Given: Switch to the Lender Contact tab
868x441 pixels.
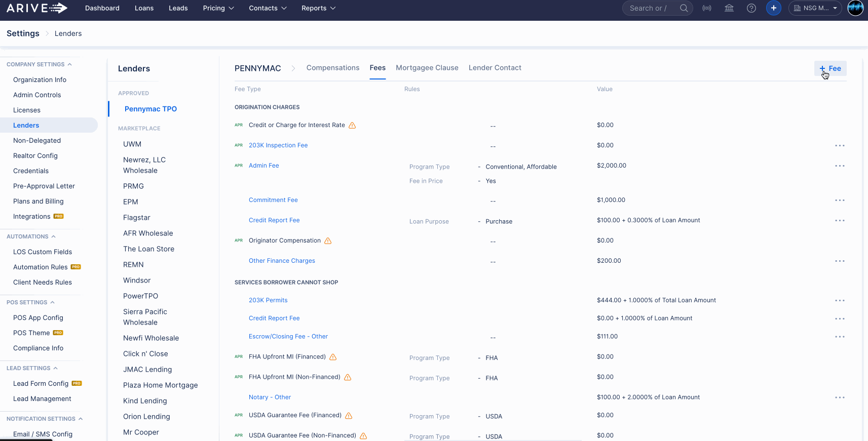Looking at the screenshot, I should (x=495, y=68).
